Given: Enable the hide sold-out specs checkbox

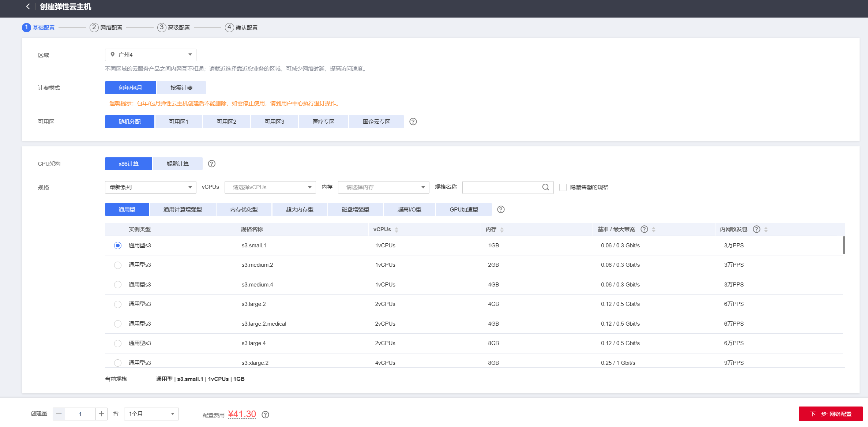Looking at the screenshot, I should [x=563, y=187].
